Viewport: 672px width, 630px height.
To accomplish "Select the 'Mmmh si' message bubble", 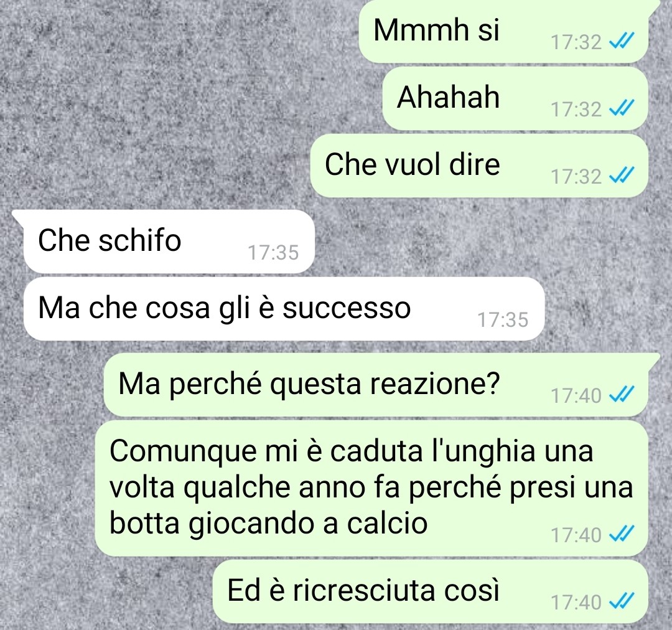I will click(503, 31).
